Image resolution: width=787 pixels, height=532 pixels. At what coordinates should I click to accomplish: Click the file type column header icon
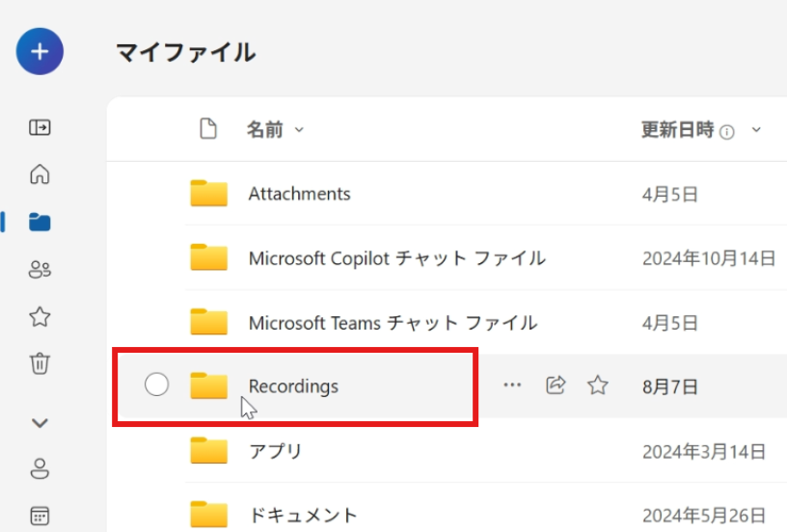click(207, 129)
